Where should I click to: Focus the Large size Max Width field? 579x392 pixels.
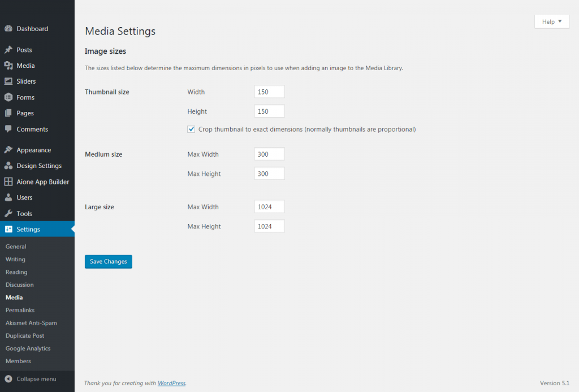point(270,206)
